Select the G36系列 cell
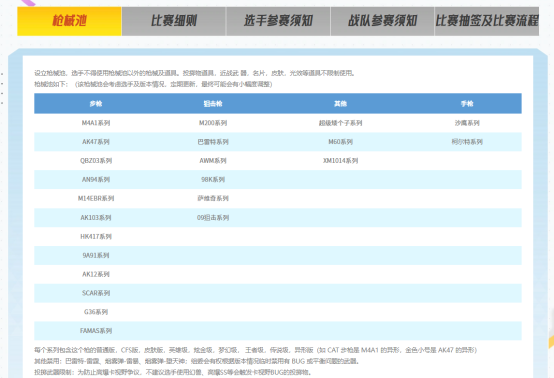This screenshot has height=378, width=554. click(96, 312)
